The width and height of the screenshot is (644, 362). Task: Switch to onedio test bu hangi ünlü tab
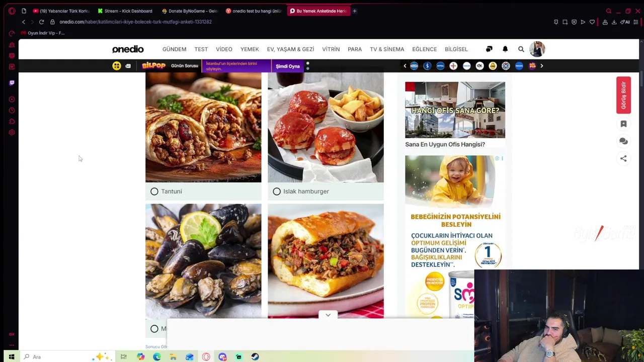(x=254, y=11)
